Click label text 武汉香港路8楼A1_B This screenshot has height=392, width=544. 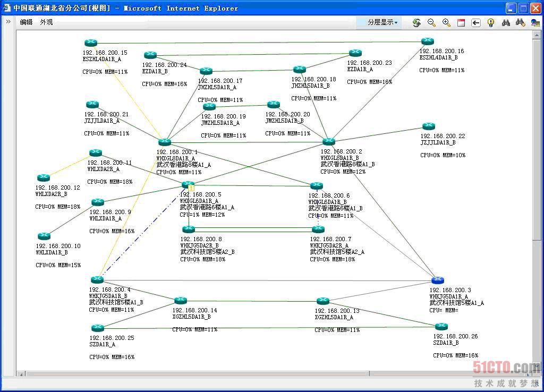pos(347,164)
